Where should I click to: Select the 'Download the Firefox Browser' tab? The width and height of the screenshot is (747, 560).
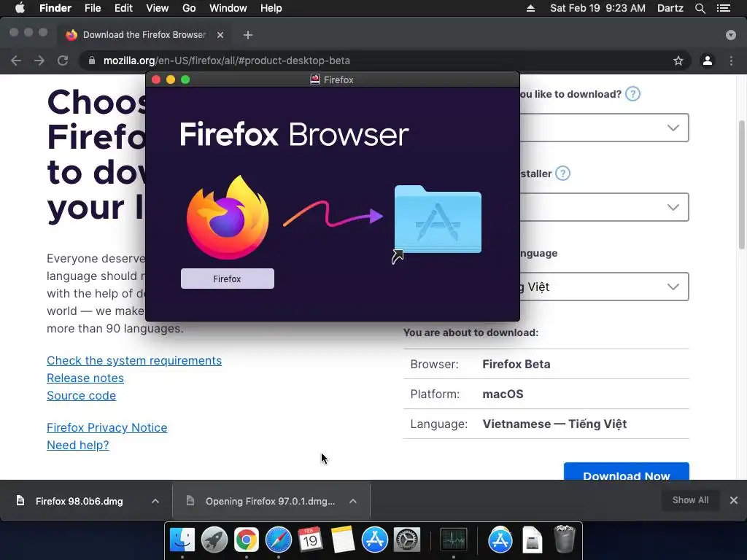point(144,35)
